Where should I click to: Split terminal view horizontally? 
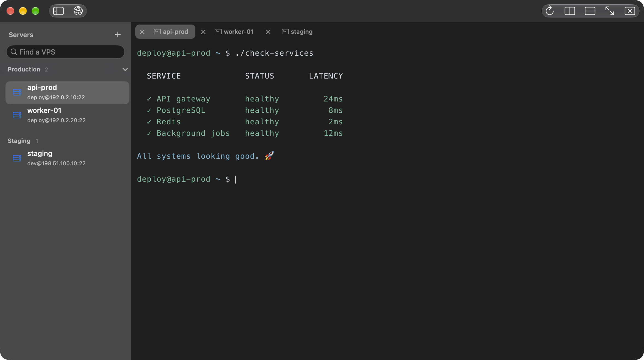click(x=590, y=11)
